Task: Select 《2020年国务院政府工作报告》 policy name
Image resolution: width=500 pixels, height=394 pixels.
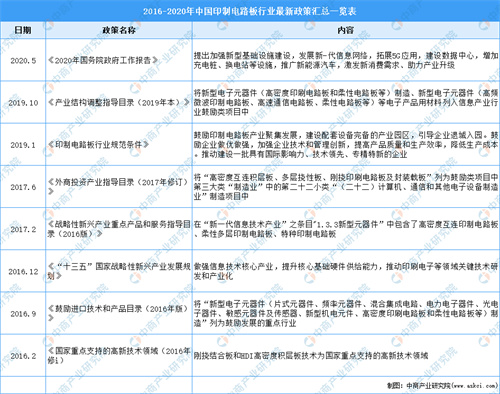Action: [103, 60]
